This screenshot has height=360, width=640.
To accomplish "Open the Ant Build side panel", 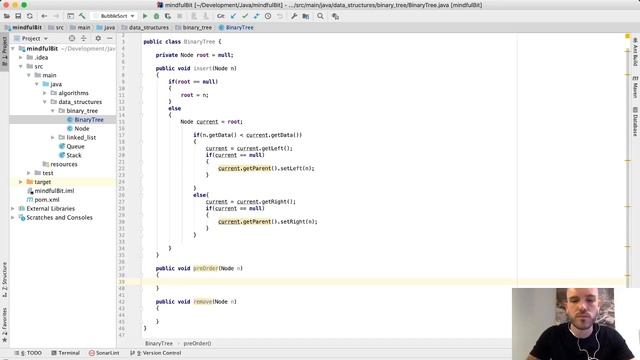I will [635, 52].
